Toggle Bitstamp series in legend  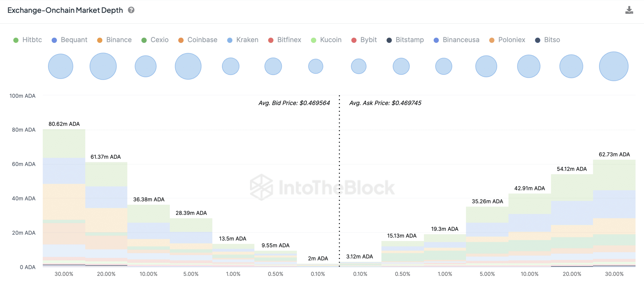[x=405, y=40]
